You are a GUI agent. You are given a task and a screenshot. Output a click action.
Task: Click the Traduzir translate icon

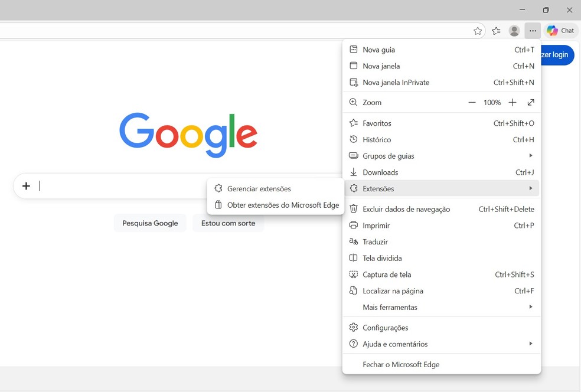(354, 241)
